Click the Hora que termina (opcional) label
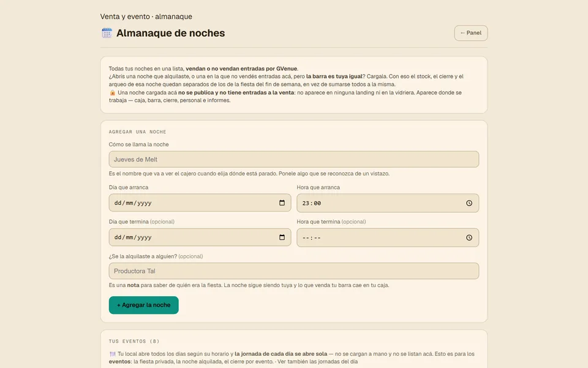Viewport: 588px width, 368px height. (x=331, y=222)
